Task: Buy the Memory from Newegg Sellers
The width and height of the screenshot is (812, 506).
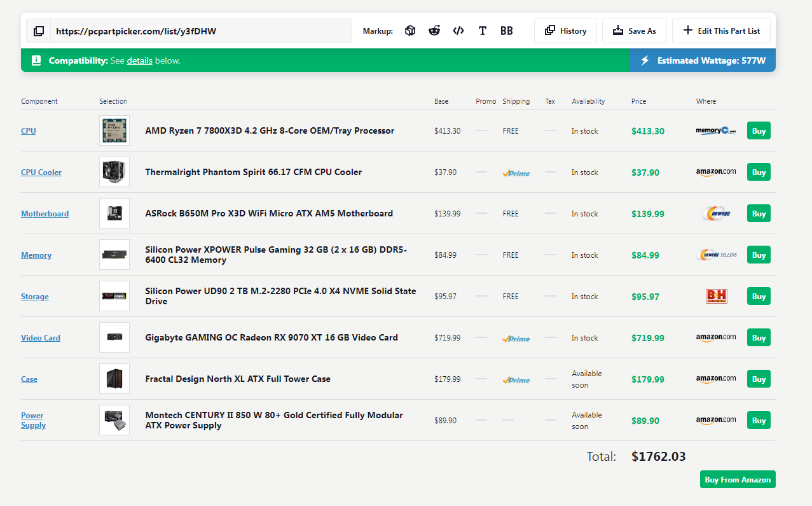Action: click(759, 255)
